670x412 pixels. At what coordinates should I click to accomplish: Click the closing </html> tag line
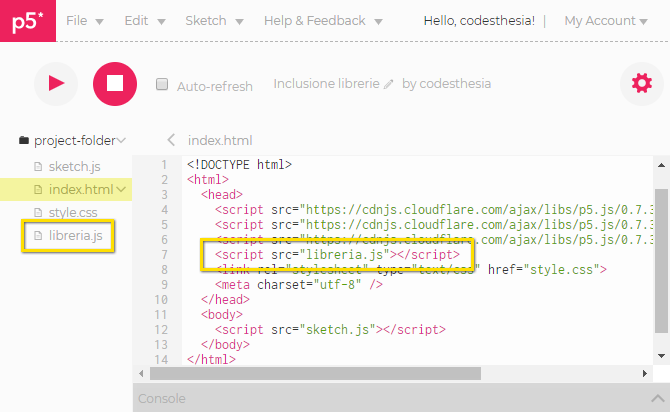pyautogui.click(x=211, y=359)
